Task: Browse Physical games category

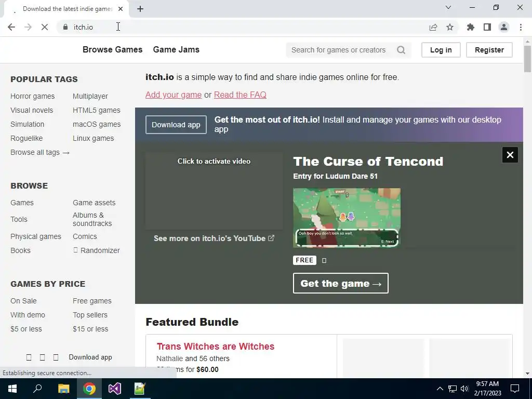Action: point(36,236)
